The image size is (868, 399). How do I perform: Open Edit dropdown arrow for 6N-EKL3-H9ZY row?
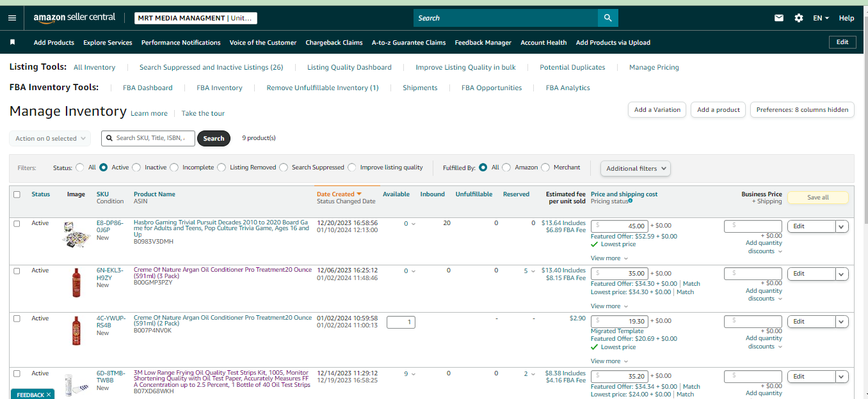point(842,274)
